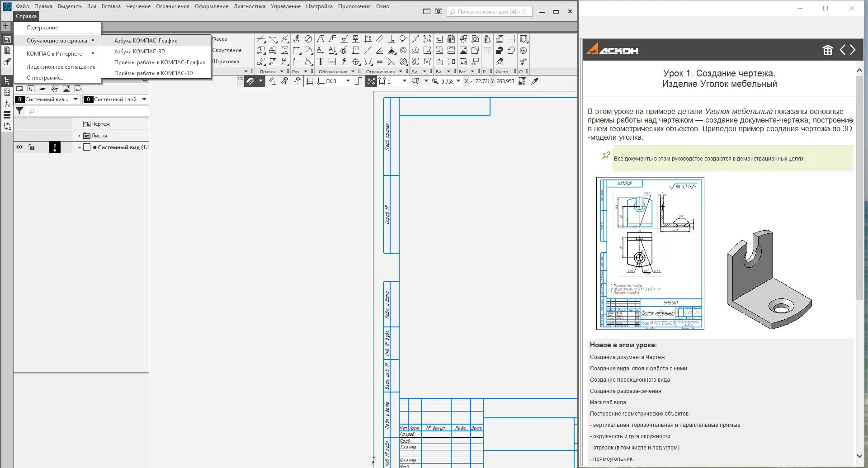Open the СК 0 coordinate system dropdown

(x=348, y=81)
